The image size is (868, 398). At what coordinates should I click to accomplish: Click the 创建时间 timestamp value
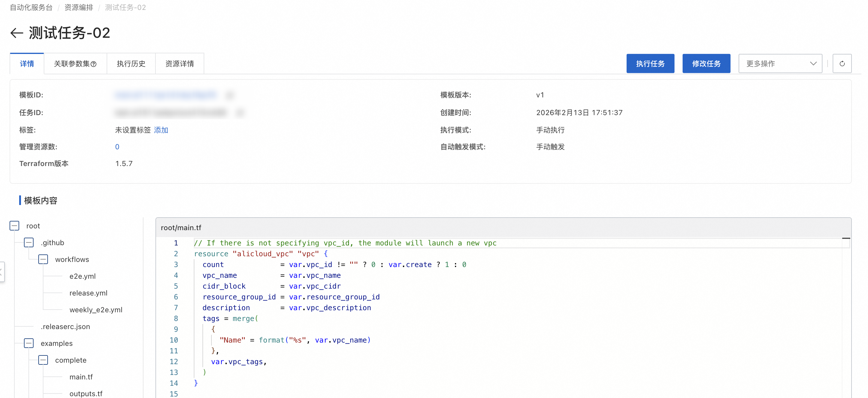[x=579, y=113]
